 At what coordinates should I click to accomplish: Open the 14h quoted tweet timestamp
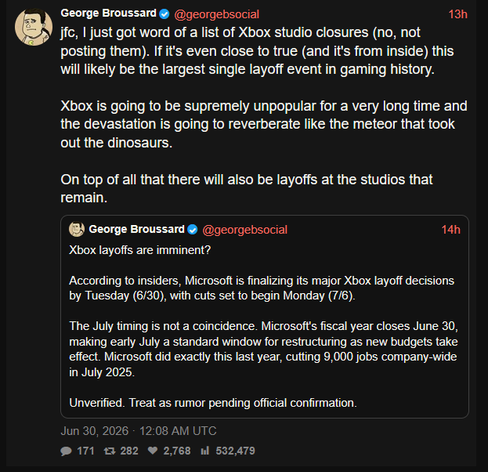(x=451, y=230)
